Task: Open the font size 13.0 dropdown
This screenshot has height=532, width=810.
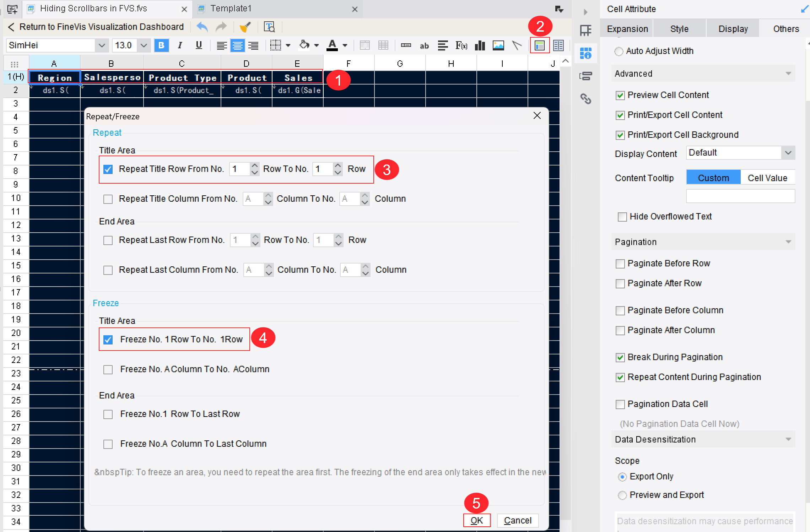Action: [x=144, y=45]
